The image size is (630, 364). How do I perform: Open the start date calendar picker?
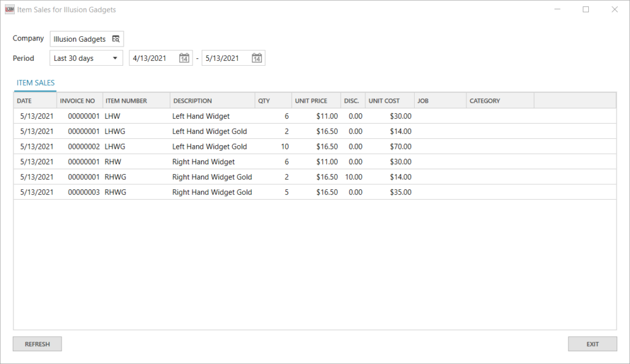coord(184,58)
